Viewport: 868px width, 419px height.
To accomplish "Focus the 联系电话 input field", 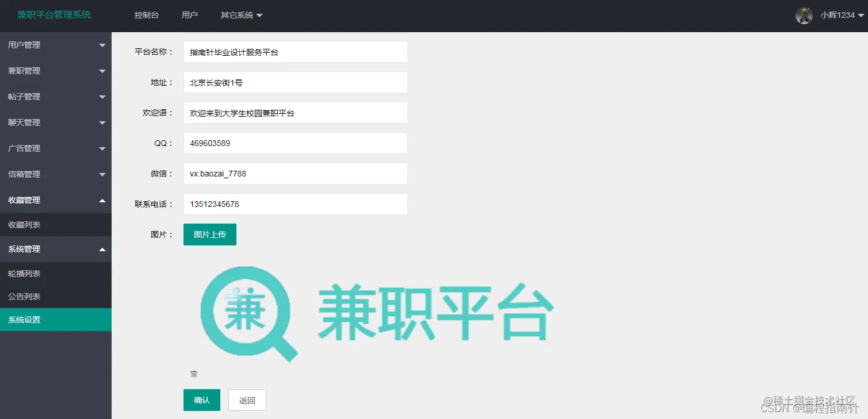I will click(296, 204).
